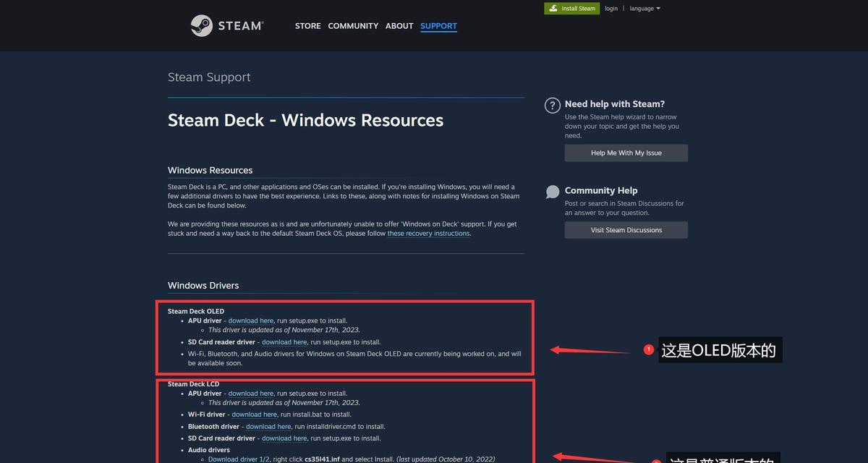
Task: Download the LCD SD Card reader driver
Action: 284,438
